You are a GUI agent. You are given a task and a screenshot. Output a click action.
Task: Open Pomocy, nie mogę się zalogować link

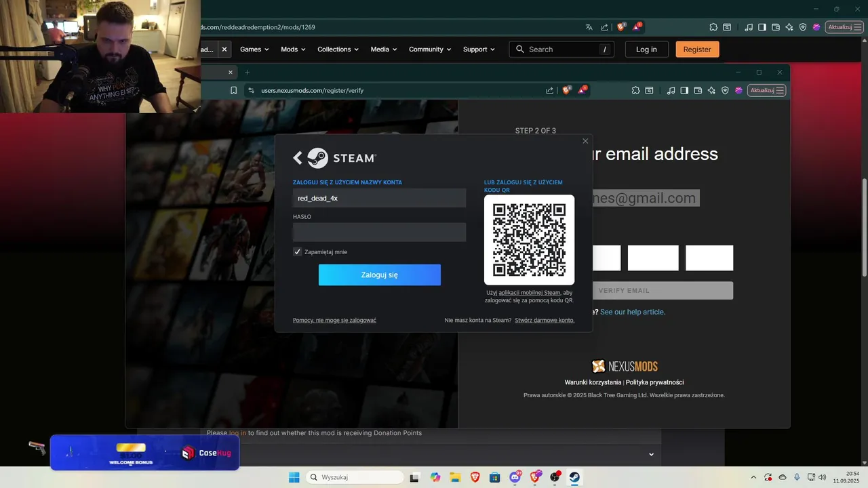[x=334, y=320]
